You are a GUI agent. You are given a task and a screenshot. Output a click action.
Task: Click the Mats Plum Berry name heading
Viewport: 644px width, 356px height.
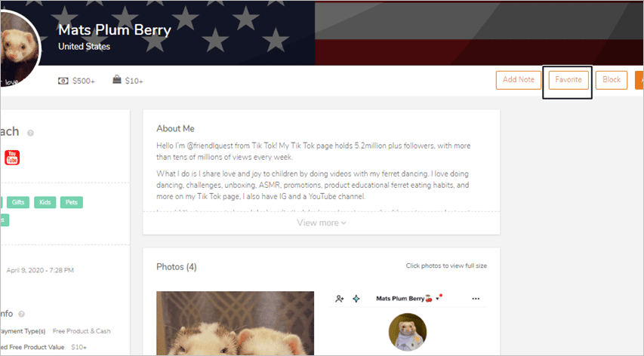tap(115, 29)
